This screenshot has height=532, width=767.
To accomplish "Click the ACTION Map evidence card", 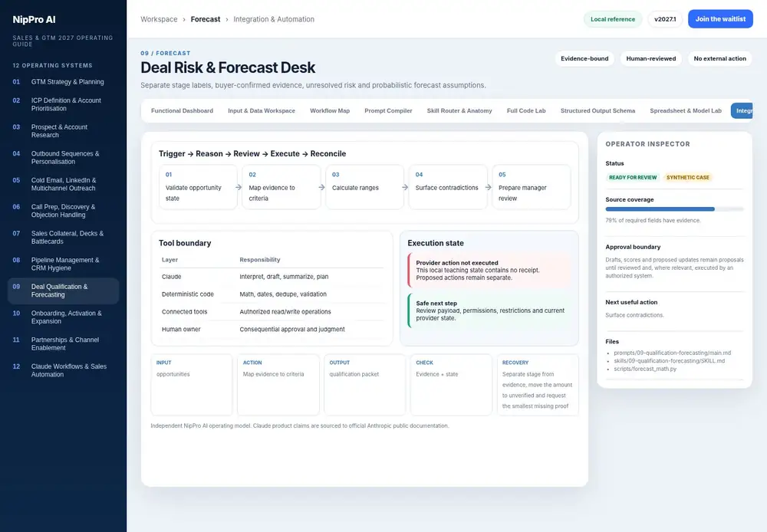I will pos(278,385).
